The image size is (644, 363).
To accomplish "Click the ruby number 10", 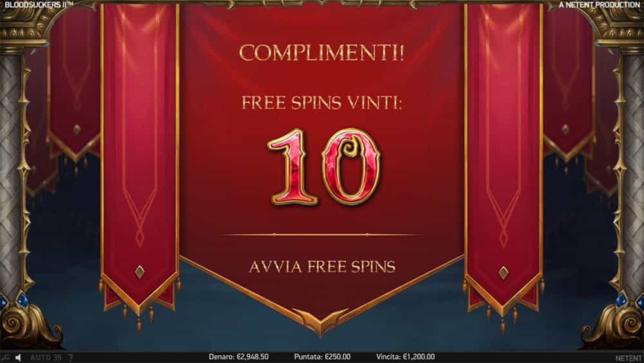I will [x=324, y=166].
